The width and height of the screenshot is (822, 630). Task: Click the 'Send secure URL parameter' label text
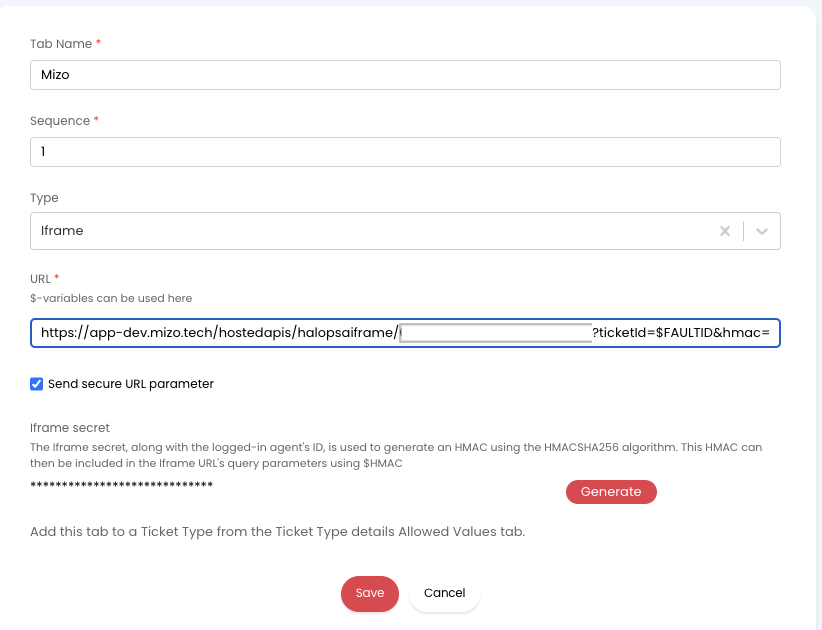coord(130,384)
